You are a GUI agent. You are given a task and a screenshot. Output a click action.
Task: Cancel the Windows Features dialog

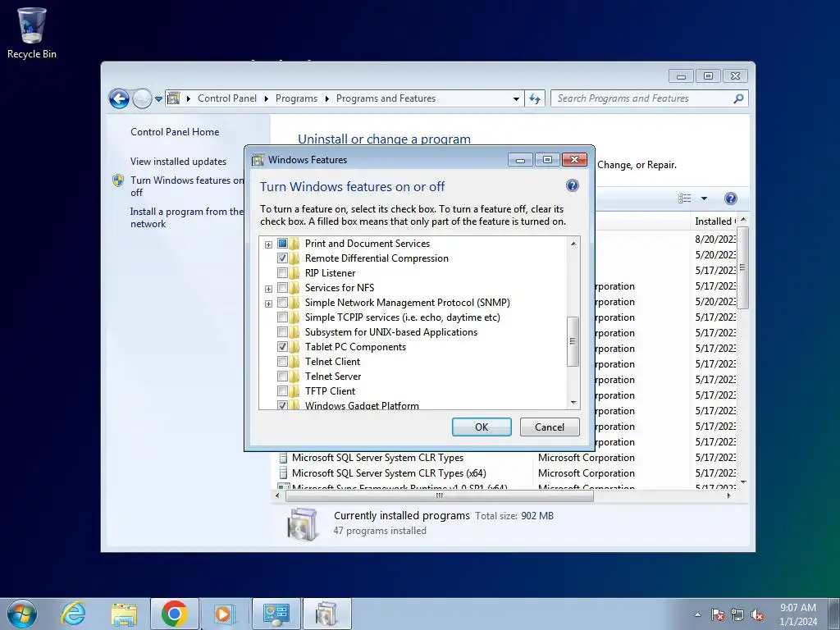(550, 427)
